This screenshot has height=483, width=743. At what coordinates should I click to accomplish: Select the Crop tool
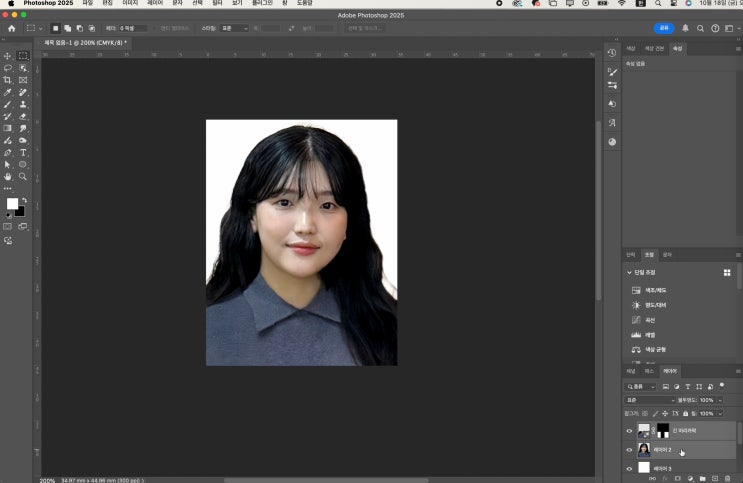[x=8, y=80]
